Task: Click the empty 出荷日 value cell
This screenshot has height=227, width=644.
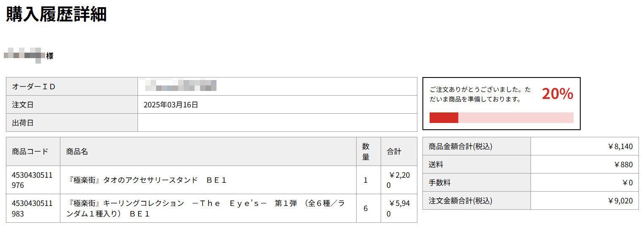Action: (277, 123)
